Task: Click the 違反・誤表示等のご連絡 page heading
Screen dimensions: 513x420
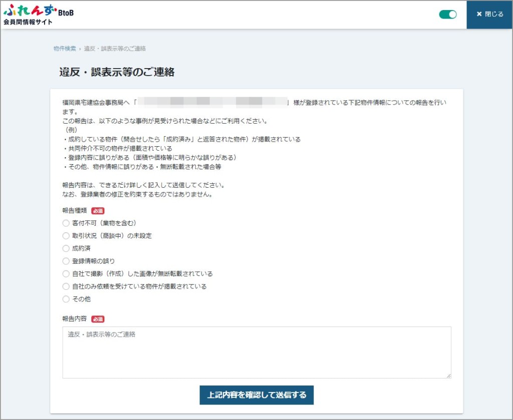Action: (x=116, y=72)
